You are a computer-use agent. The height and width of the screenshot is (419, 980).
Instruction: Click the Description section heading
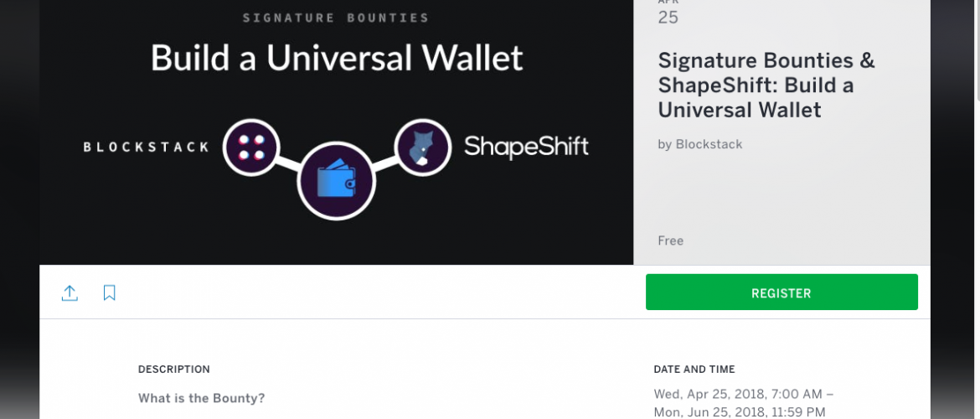point(173,369)
